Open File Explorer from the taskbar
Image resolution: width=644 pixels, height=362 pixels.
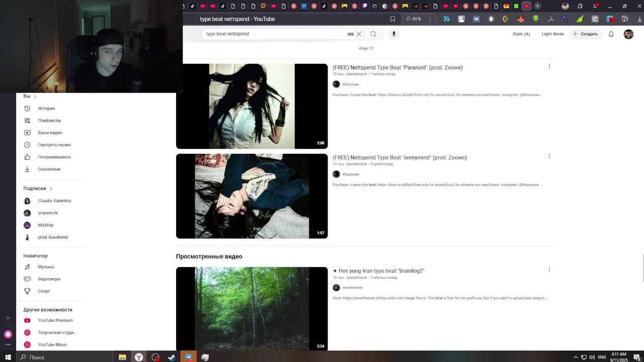122,357
